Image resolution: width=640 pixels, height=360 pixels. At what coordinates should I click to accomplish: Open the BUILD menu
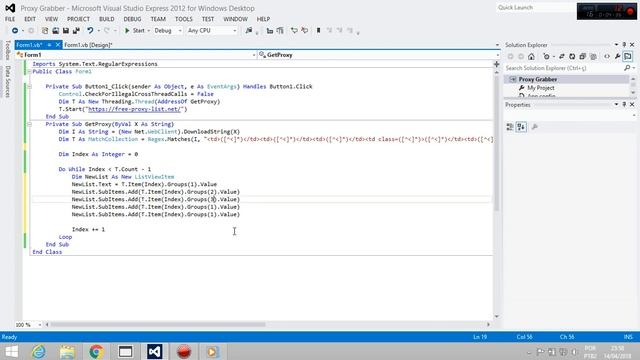[x=107, y=19]
